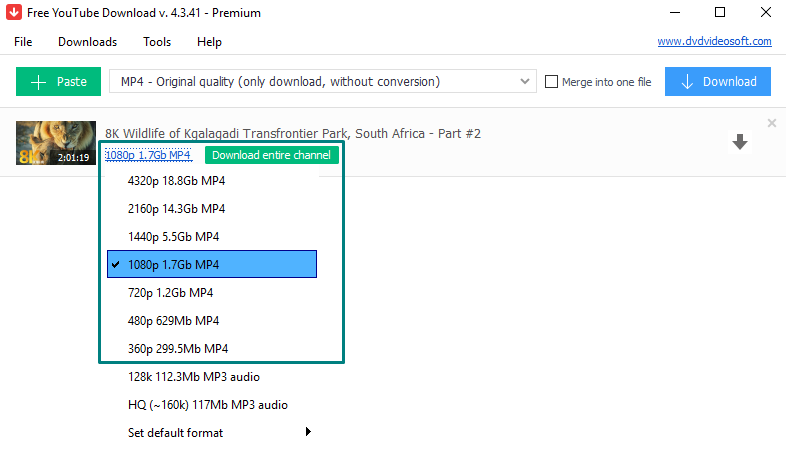Screen dimensions: 786x452
Task: Minimize the Free YouTube Download window
Action: click(x=675, y=12)
